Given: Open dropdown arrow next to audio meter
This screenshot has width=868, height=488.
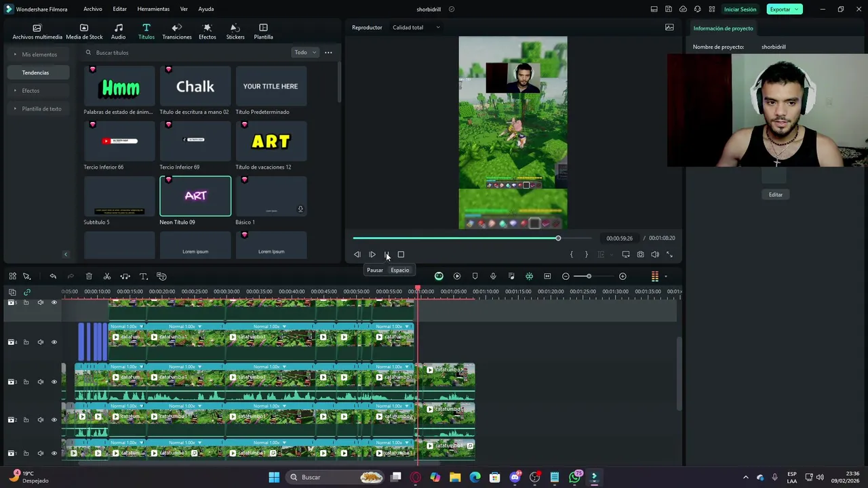Looking at the screenshot, I should 665,277.
